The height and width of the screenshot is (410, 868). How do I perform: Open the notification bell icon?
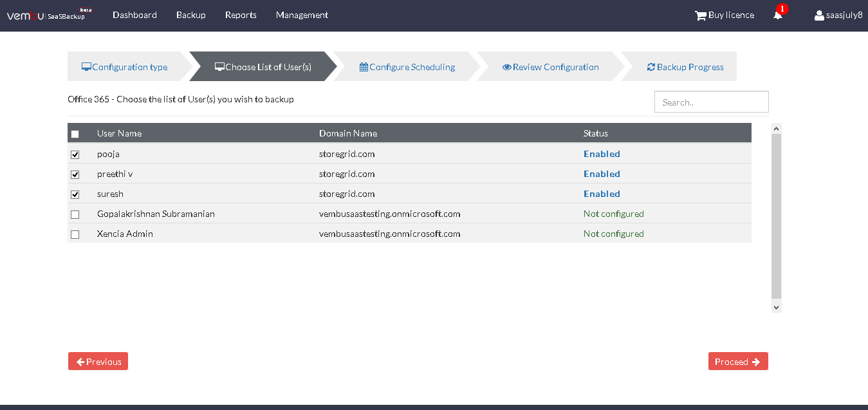pos(778,15)
